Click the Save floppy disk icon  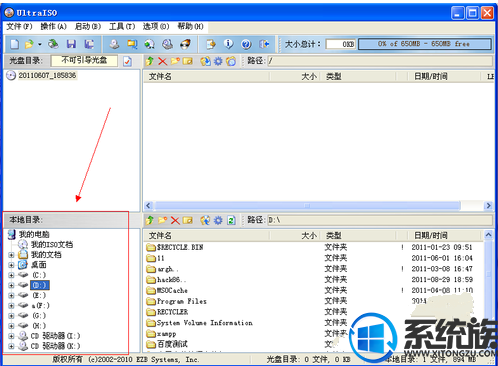71,44
